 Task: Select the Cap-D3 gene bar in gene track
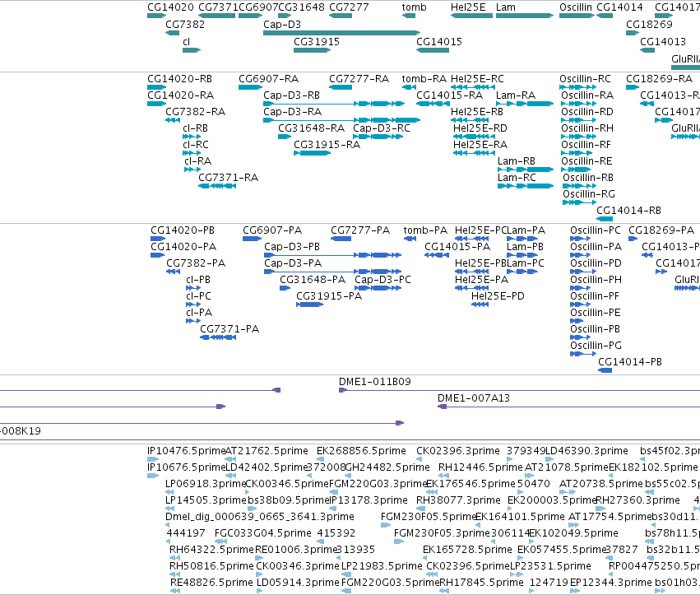(x=341, y=33)
